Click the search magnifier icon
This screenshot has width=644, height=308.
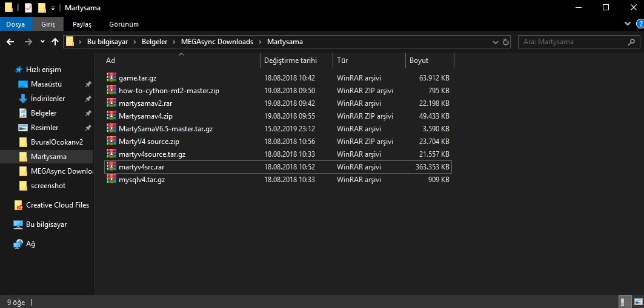631,42
